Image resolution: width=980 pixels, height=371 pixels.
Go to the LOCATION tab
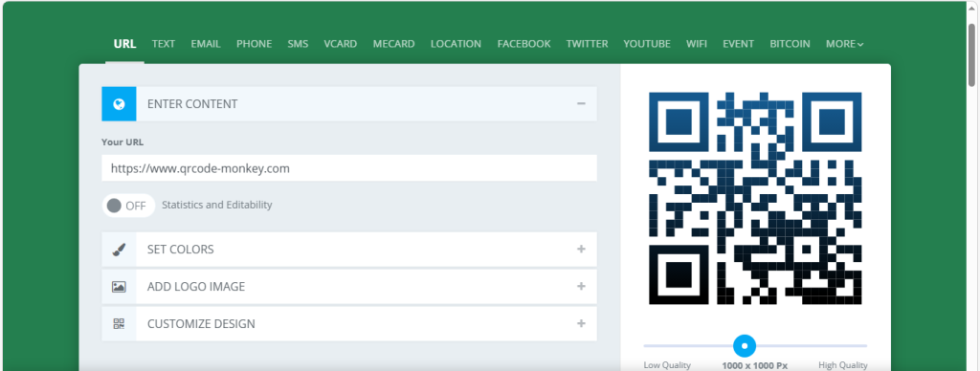click(x=456, y=44)
